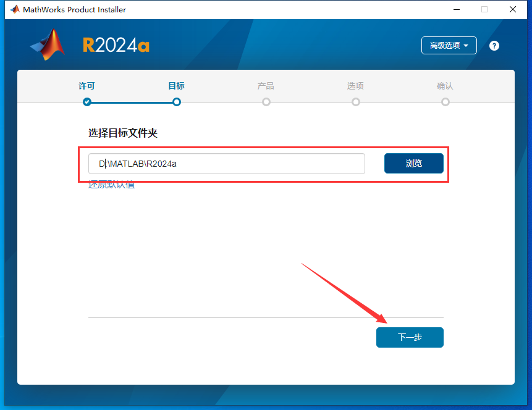Click the progress bar between 许可 and 目标
The width and height of the screenshot is (532, 410).
coord(131,102)
